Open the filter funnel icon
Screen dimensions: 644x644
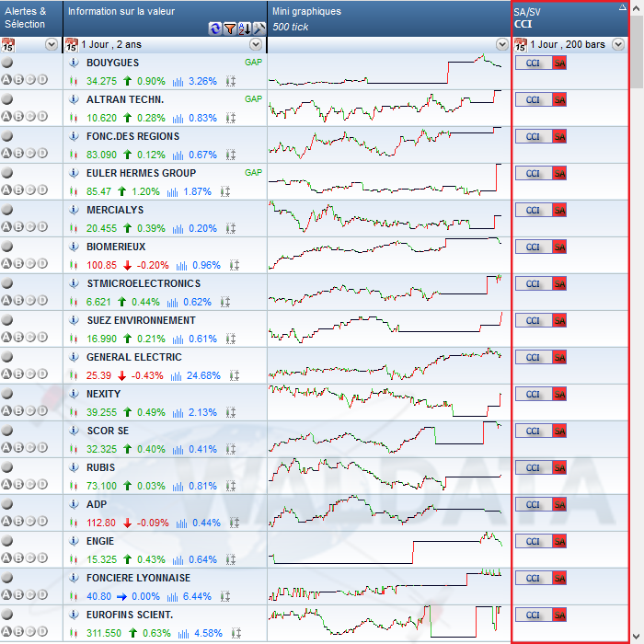pos(230,29)
